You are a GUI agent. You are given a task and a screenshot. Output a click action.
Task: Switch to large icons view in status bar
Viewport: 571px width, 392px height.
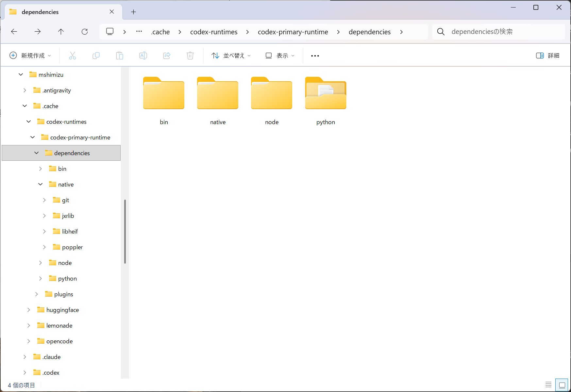[x=562, y=385]
